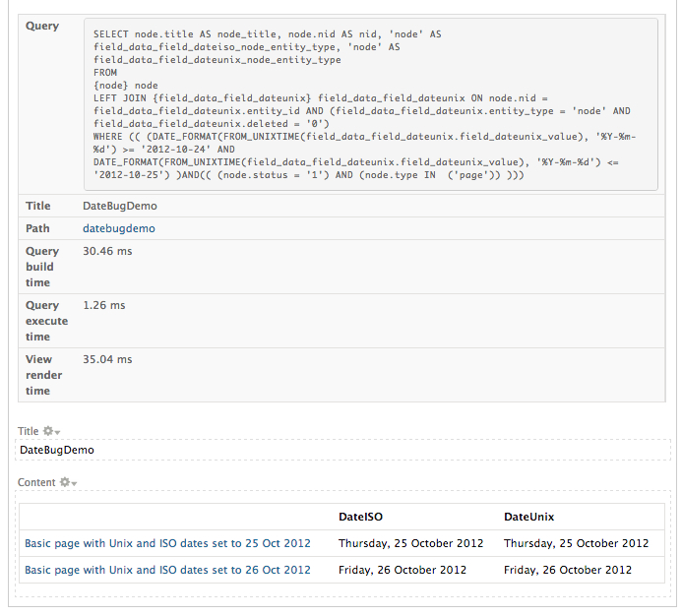Viewport: 682px width, 616px height.
Task: Select DateISO cell Thursday, 25 October 2012
Action: pyautogui.click(x=411, y=543)
